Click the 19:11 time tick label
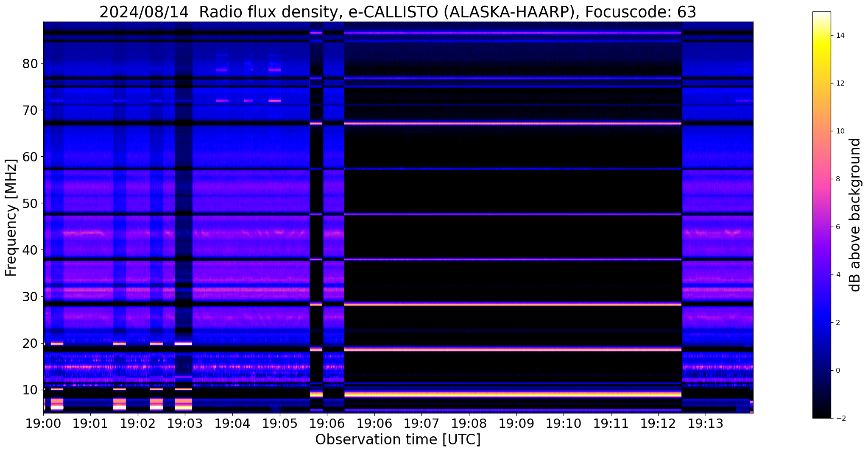868x452 pixels. click(611, 423)
